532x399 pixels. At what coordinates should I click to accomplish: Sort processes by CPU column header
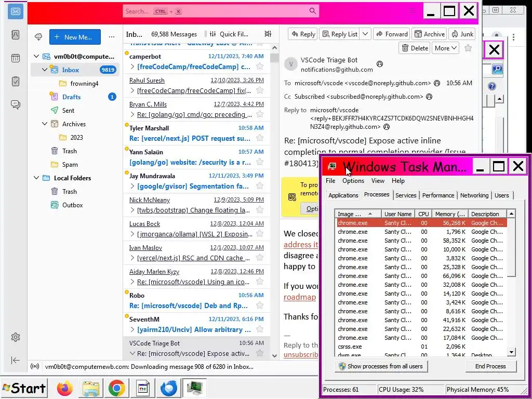coord(423,214)
